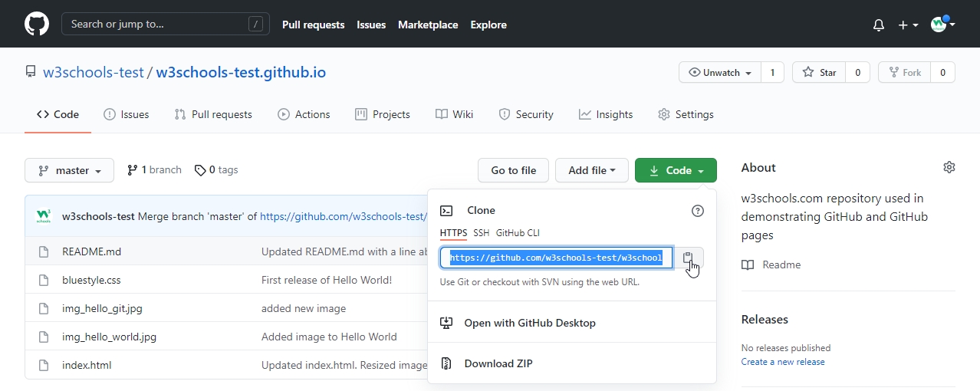Copy clone URL with clipboard icon
Screen dimensions: 980x391
(688, 258)
